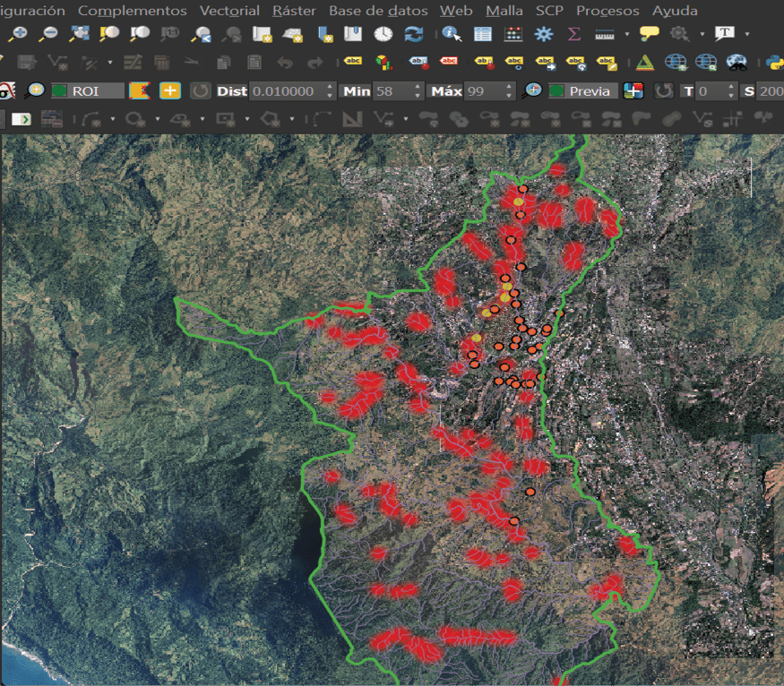The width and height of the screenshot is (784, 686).
Task: Activate the orange ROI pointer plus button
Action: point(169,91)
